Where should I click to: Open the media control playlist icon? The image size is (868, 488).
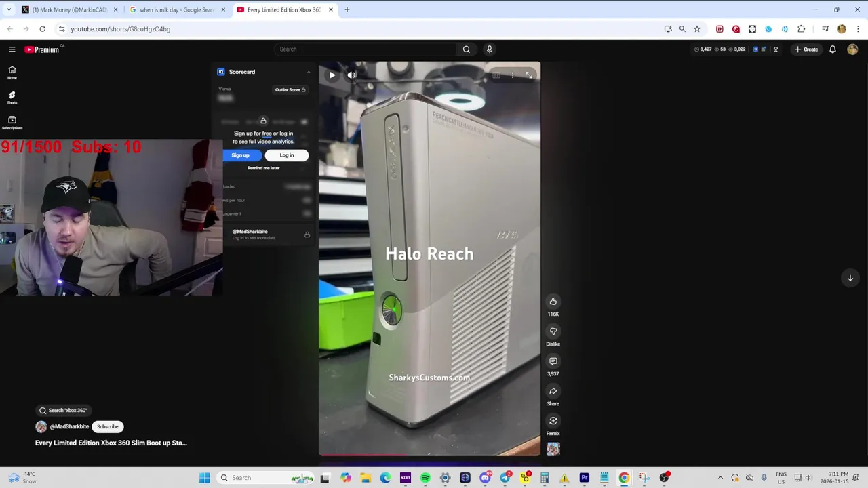click(x=825, y=29)
